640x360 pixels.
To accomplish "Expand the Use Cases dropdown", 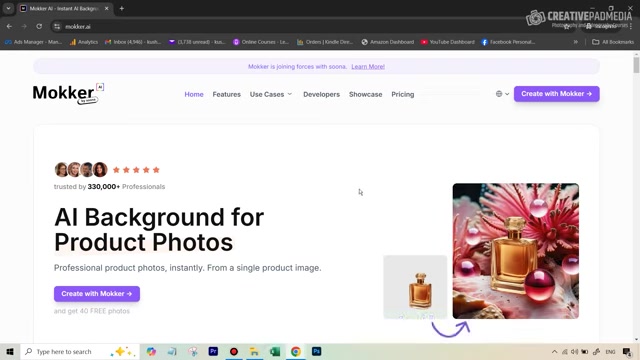I will tap(271, 94).
